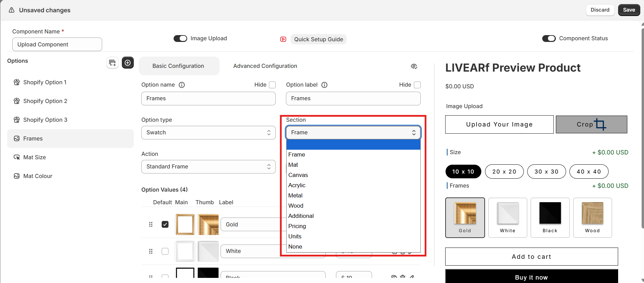Click Add to cart button
This screenshot has width=644, height=283.
pos(531,257)
